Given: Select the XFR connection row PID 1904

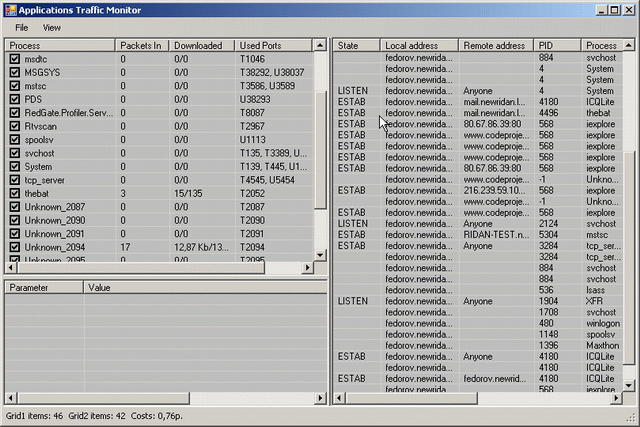Looking at the screenshot, I should [478, 301].
